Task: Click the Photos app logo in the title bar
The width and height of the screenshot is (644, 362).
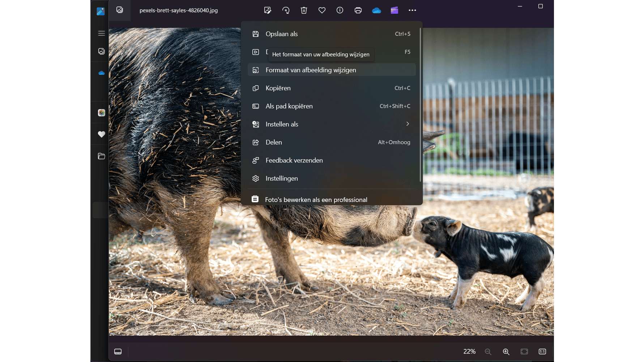Action: pyautogui.click(x=101, y=11)
